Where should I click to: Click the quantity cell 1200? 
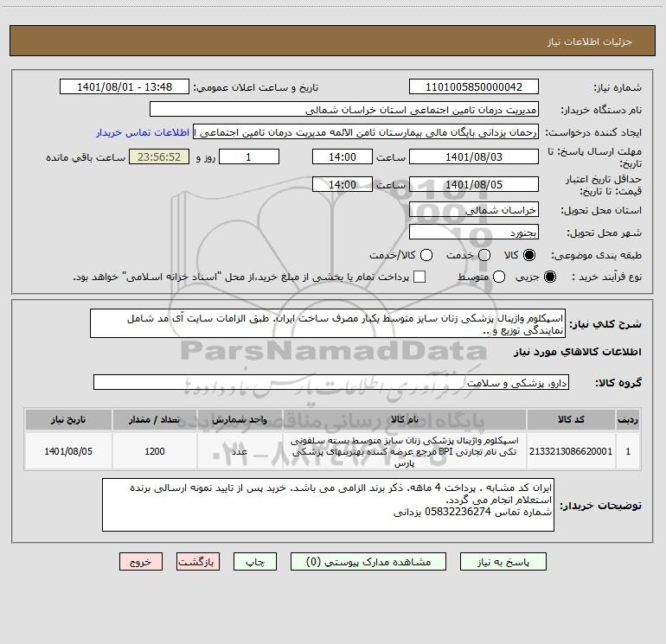pos(155,451)
